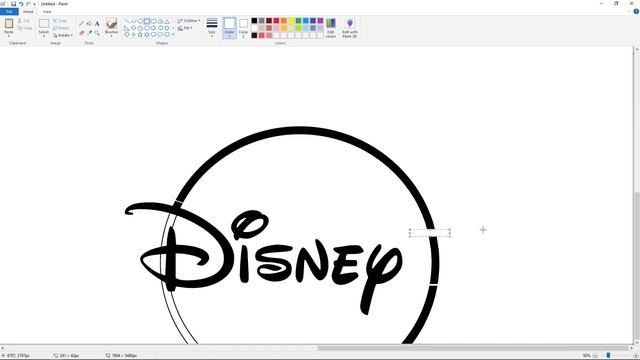Switch to the Home ribbon tab
Viewport: 640px width, 360px height.
click(x=28, y=11)
